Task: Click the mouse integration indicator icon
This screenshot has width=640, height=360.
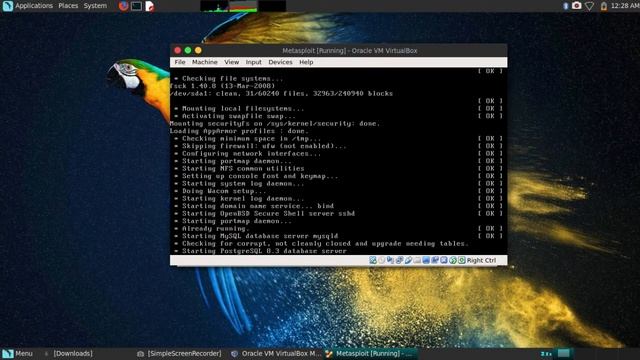Action: click(453, 260)
